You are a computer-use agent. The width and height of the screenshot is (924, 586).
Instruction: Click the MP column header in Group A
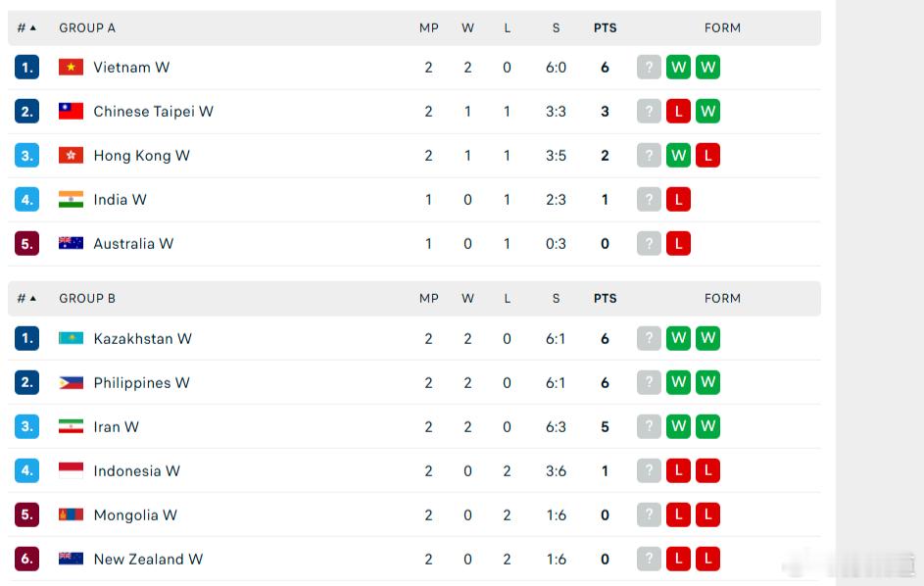point(428,27)
